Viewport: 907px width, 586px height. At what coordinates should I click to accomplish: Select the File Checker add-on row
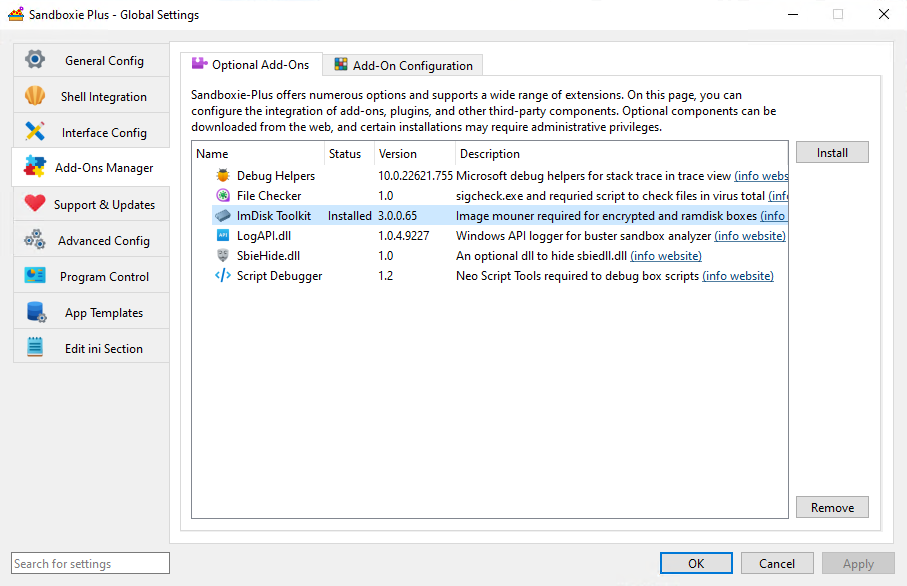(268, 196)
